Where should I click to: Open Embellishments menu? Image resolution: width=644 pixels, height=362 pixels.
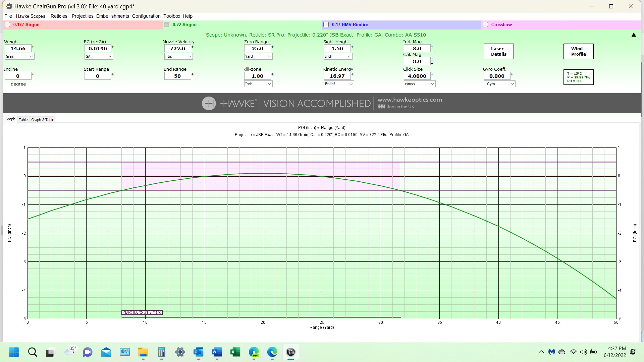(113, 16)
